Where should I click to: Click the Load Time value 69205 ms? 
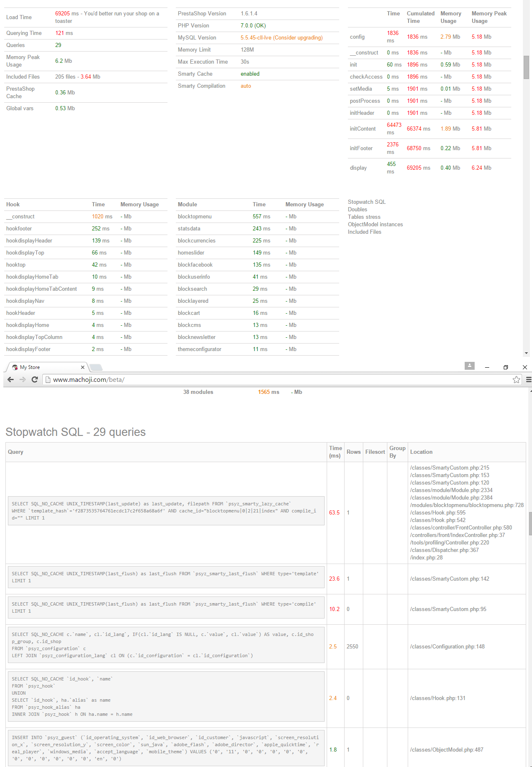pyautogui.click(x=67, y=14)
